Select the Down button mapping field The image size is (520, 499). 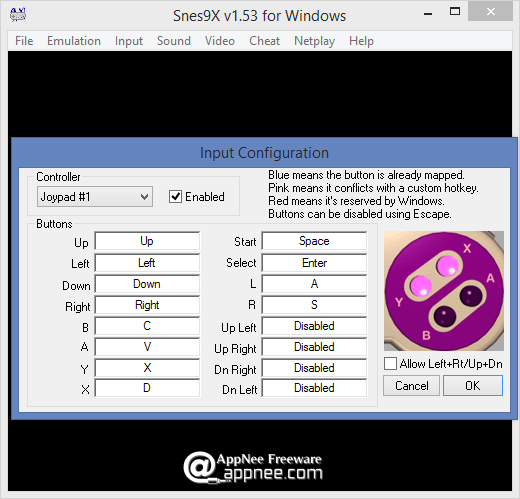coord(147,284)
